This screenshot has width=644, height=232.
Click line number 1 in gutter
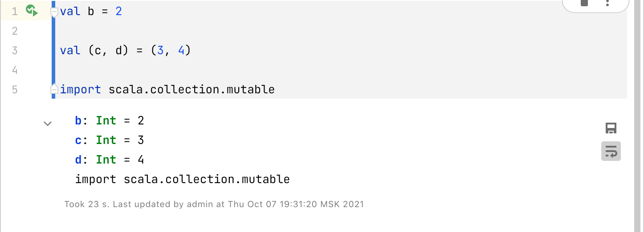pos(15,12)
